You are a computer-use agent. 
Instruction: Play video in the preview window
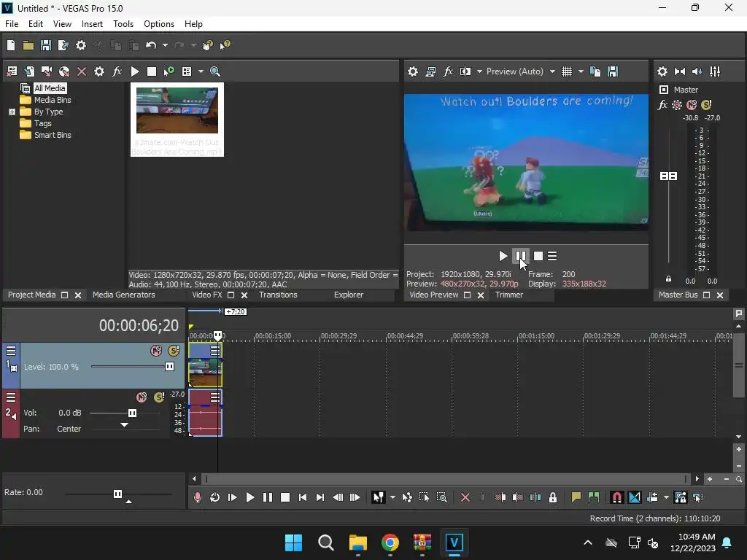(503, 256)
